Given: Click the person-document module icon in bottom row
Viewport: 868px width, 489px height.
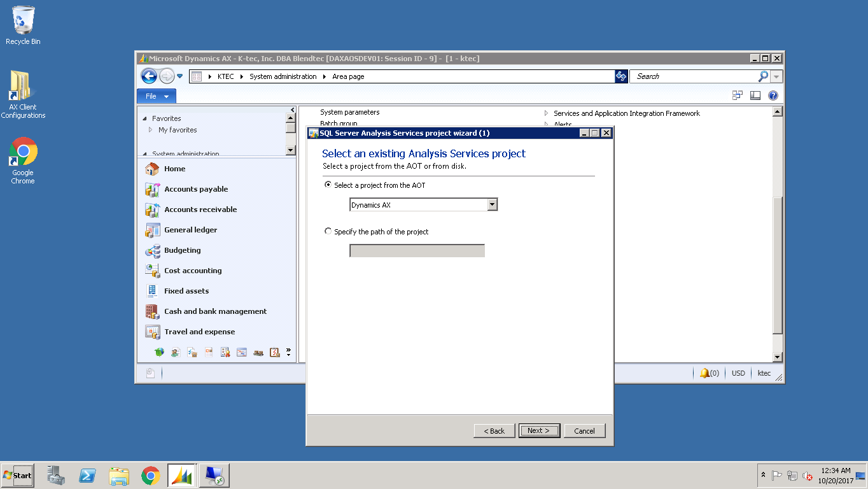Looking at the screenshot, I should [176, 352].
